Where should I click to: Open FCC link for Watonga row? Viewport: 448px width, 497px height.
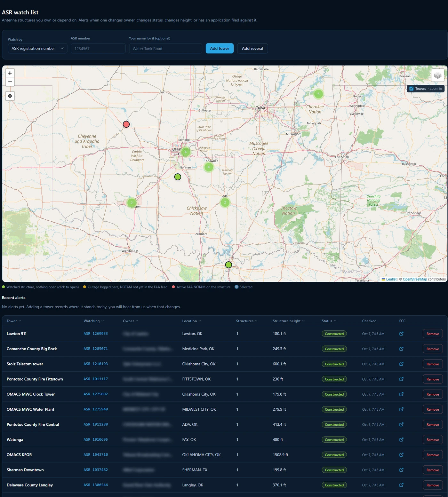(x=401, y=440)
